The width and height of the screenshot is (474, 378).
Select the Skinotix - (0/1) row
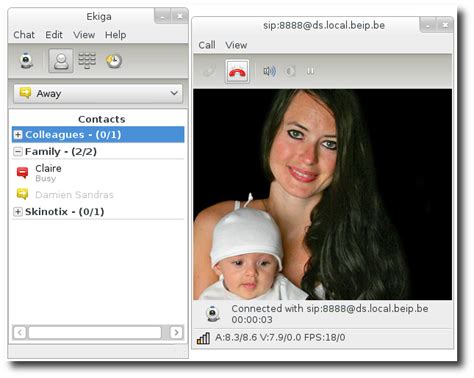tap(98, 212)
